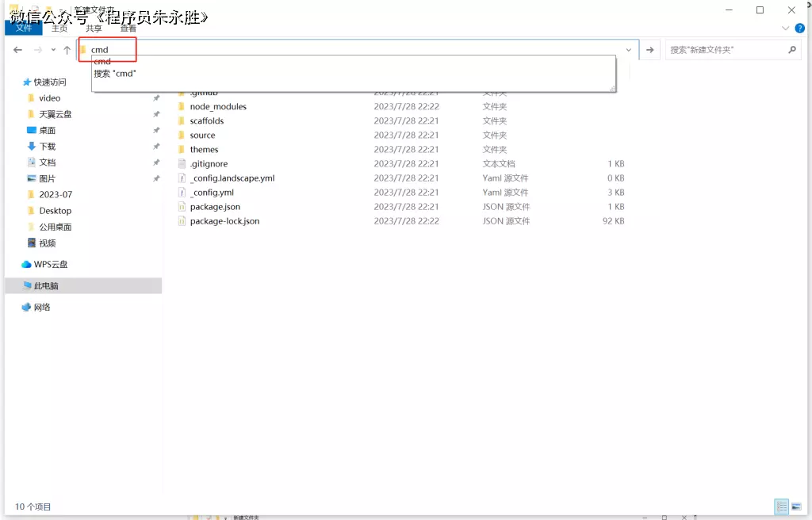Expand the recent locations dropdown arrow
The width and height of the screenshot is (812, 520).
53,50
